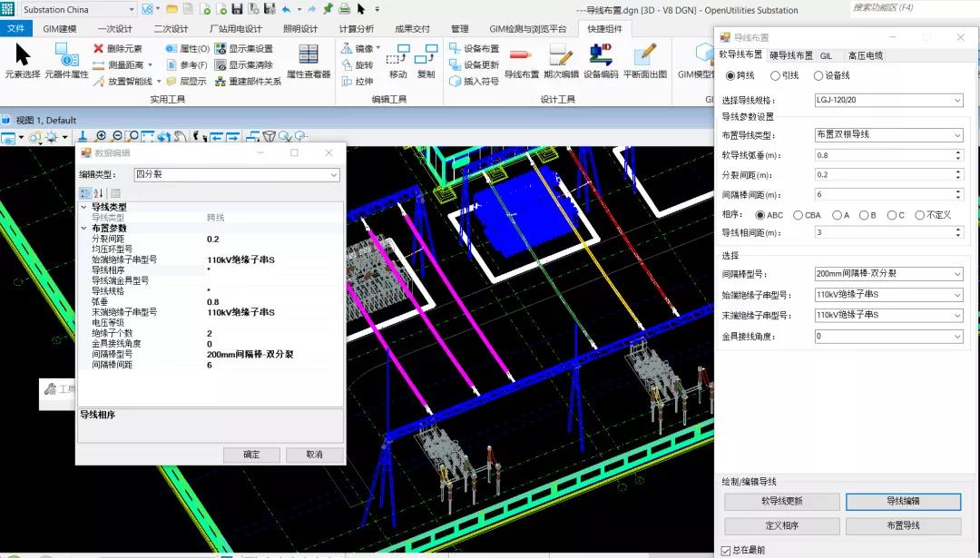Open the 末端绝缘子串型号 dropdown
This screenshot has width=980, height=558.
tap(888, 315)
